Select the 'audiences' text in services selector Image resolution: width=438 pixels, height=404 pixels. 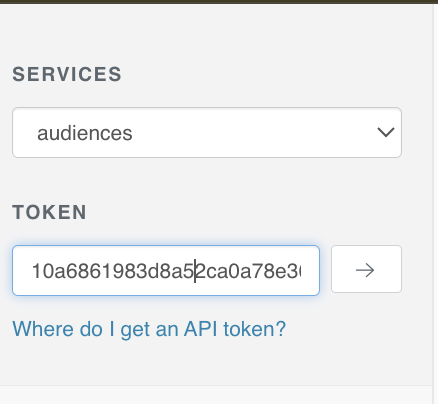tap(85, 133)
